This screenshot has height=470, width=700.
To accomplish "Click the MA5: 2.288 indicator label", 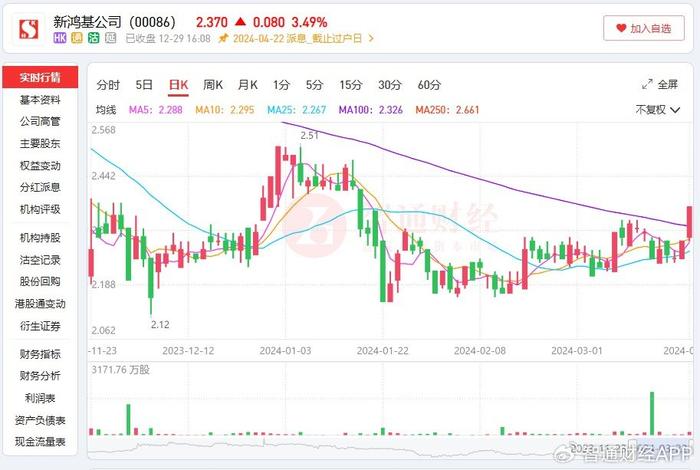I will [156, 110].
